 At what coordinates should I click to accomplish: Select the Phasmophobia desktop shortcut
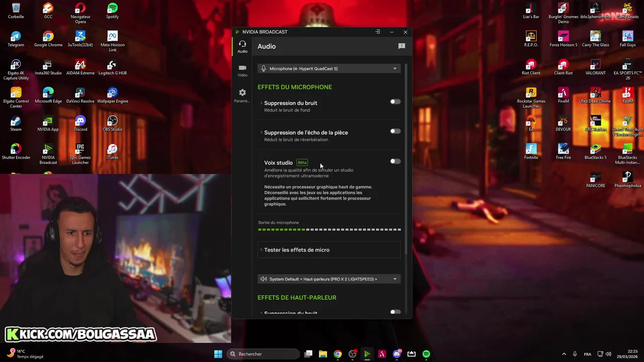(628, 180)
